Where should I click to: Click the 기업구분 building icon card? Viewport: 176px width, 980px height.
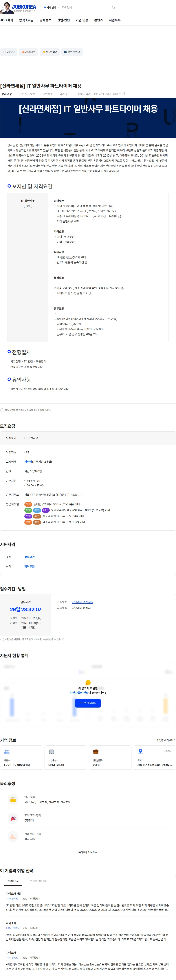pos(66,757)
